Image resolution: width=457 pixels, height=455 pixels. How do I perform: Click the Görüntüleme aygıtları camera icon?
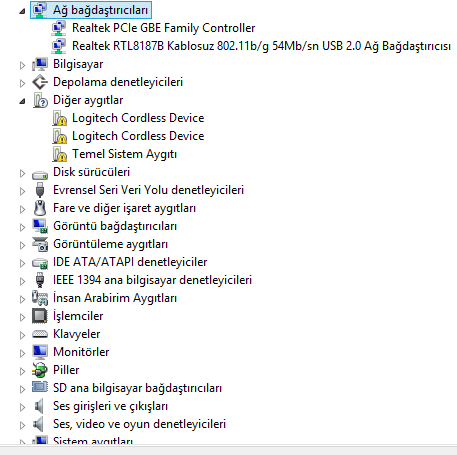click(40, 244)
